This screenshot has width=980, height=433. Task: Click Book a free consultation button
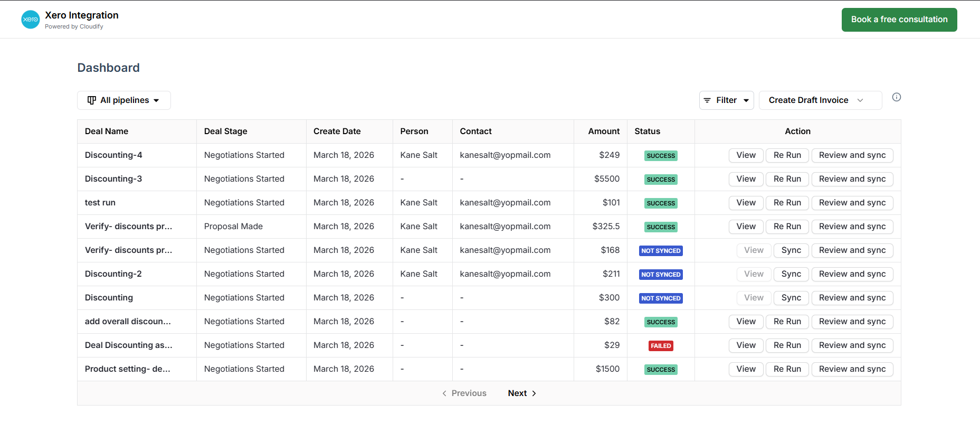click(x=899, y=20)
